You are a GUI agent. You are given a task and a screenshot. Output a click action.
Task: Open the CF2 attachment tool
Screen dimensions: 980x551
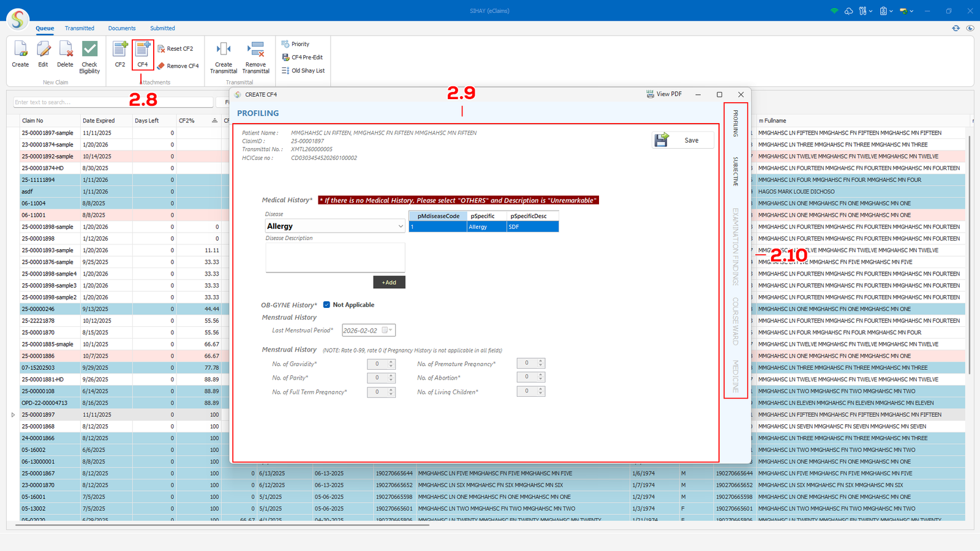pyautogui.click(x=120, y=50)
